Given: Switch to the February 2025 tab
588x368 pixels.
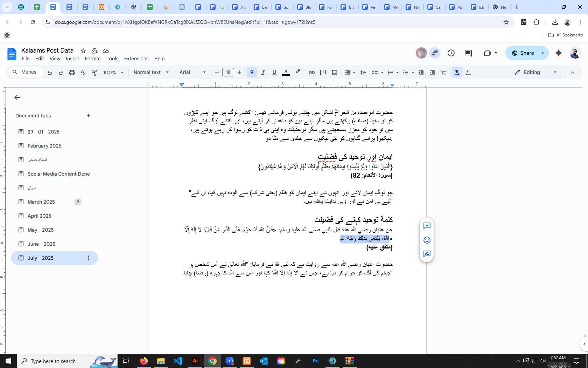Looking at the screenshot, I should [44, 146].
